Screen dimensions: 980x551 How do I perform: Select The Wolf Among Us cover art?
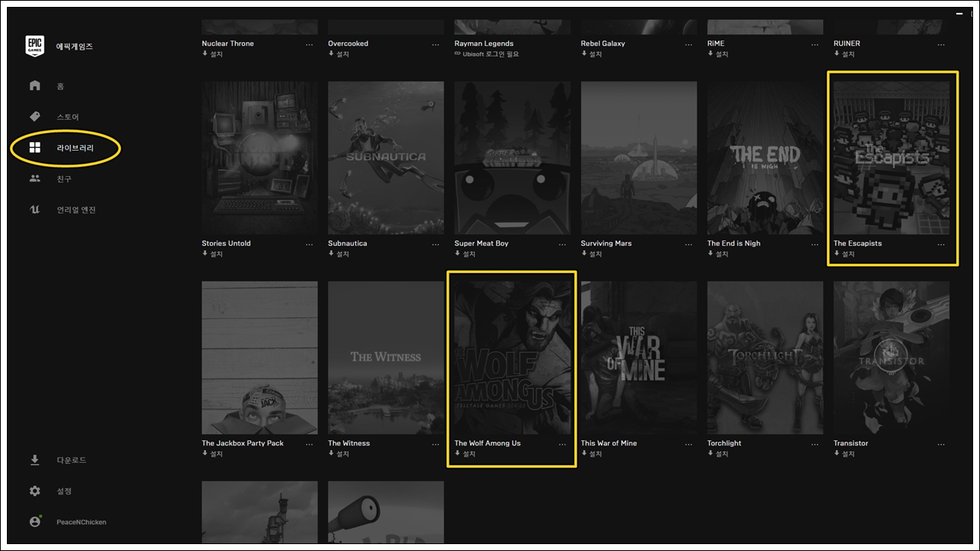click(x=512, y=357)
